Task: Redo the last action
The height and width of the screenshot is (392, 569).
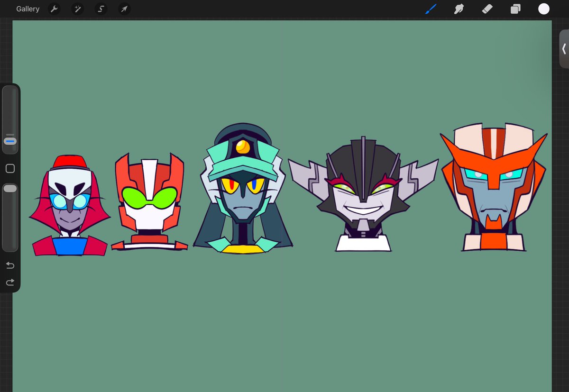Action: [10, 282]
